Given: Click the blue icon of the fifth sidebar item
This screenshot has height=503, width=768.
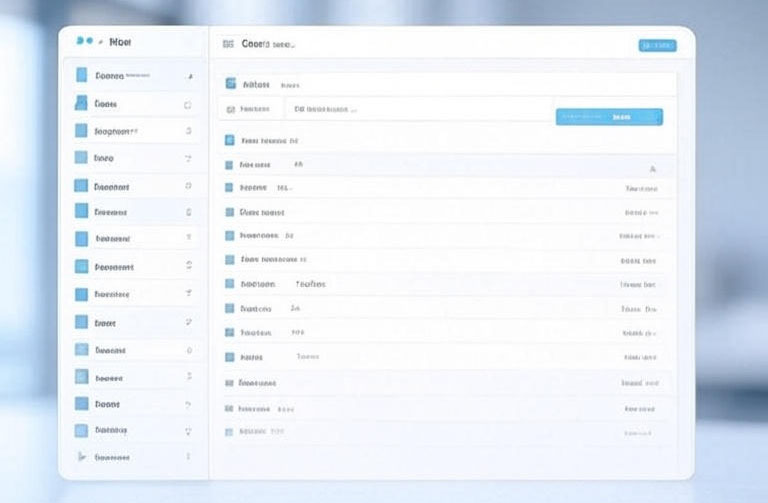Looking at the screenshot, I should click(x=81, y=185).
